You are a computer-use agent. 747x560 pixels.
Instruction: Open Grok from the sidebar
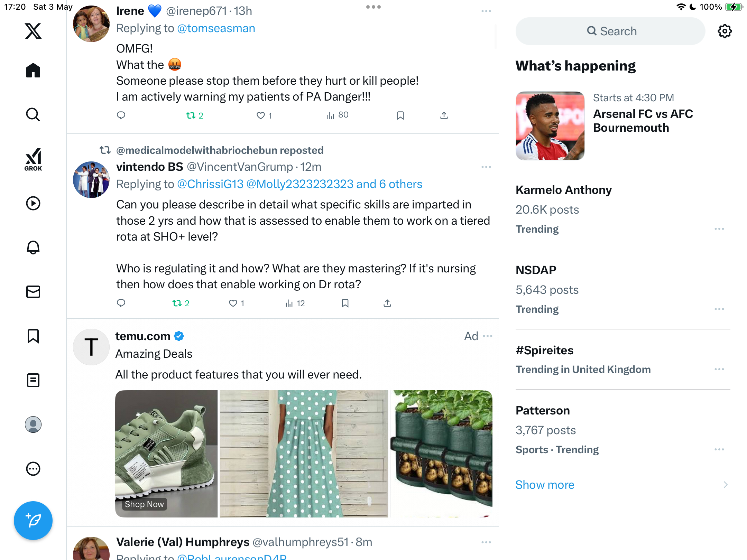click(x=33, y=160)
